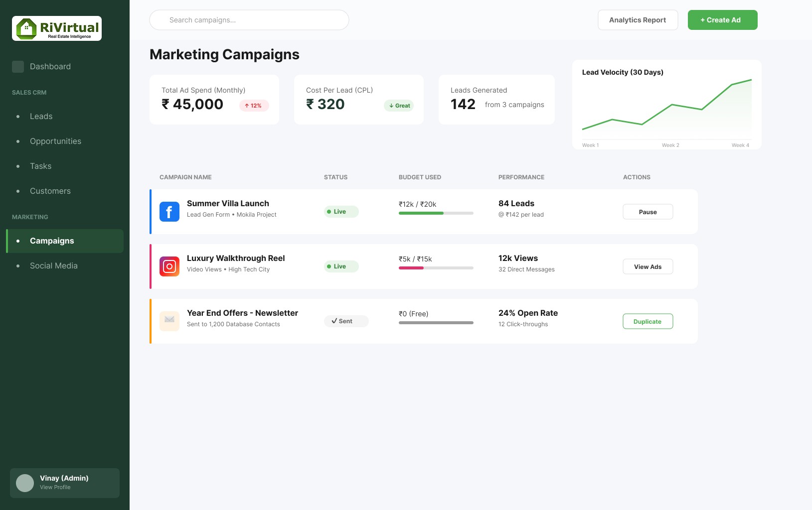Viewport: 812px width, 510px height.
Task: Click the 12% increase badge
Action: coord(254,106)
